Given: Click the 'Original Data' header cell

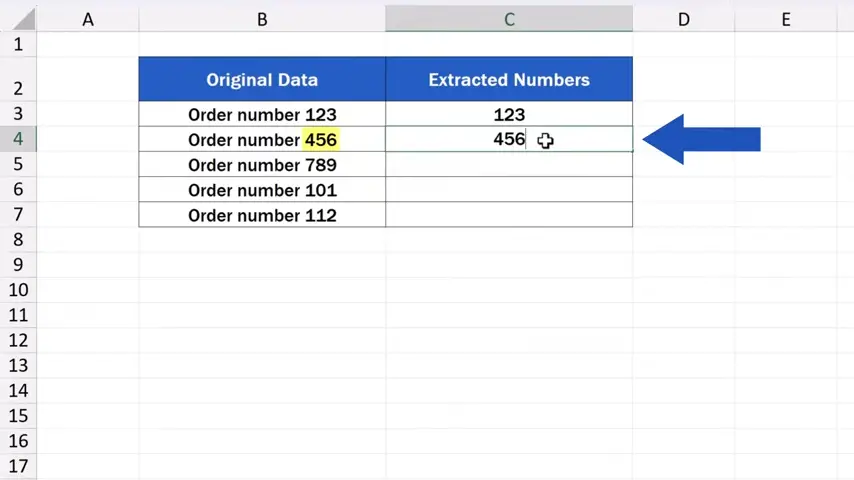Looking at the screenshot, I should [262, 80].
